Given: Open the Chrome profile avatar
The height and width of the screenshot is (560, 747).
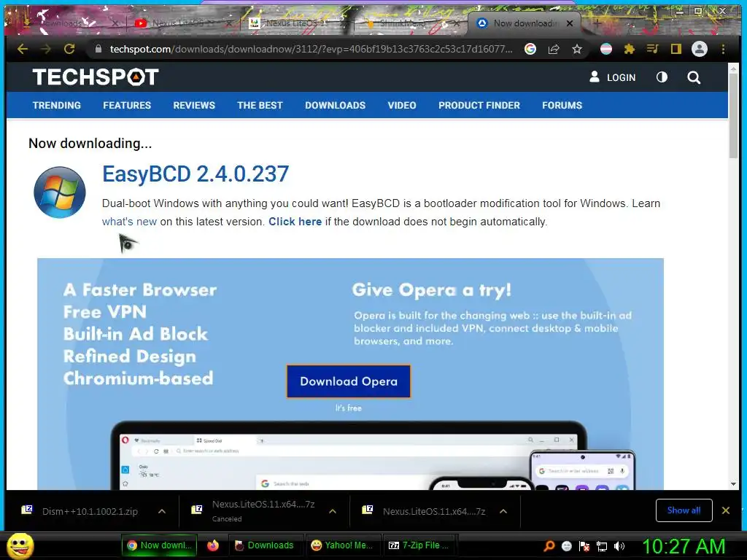Looking at the screenshot, I should coord(700,49).
